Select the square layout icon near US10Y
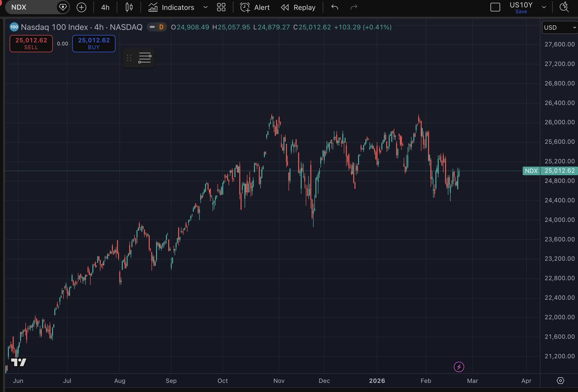This screenshot has height=392, width=578. click(495, 7)
